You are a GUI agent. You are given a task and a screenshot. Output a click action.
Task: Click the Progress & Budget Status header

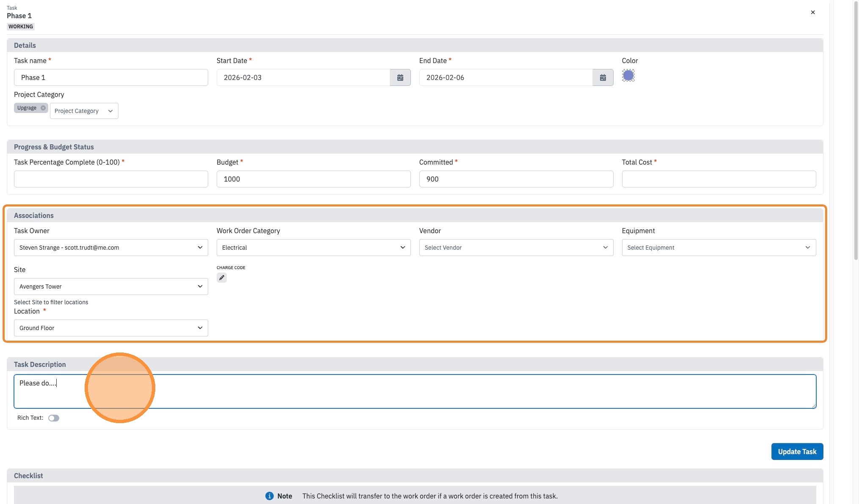(x=415, y=147)
